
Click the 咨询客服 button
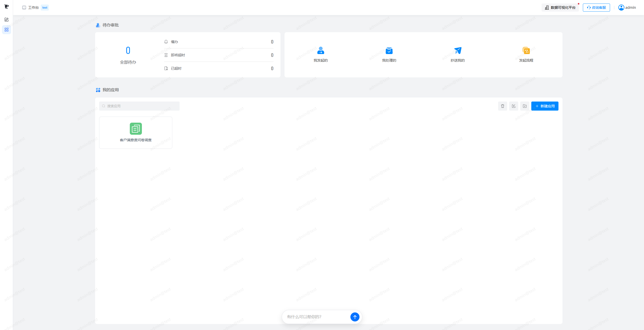click(596, 8)
